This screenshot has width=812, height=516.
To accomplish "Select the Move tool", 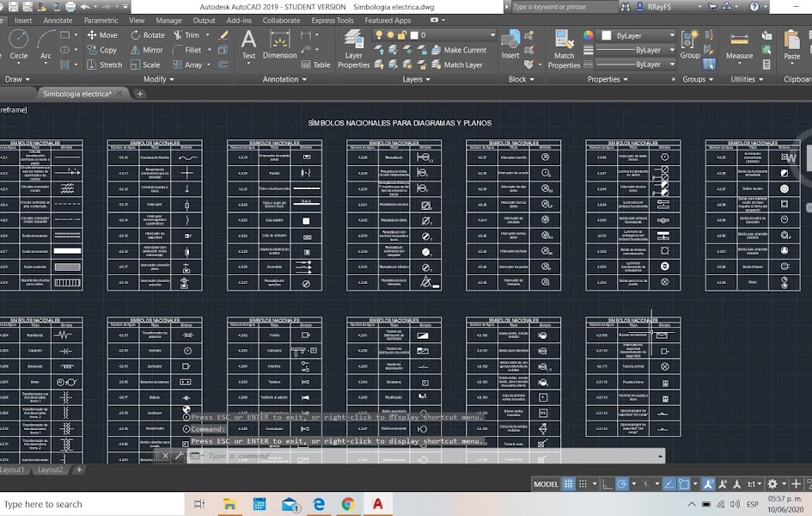I will click(x=103, y=36).
